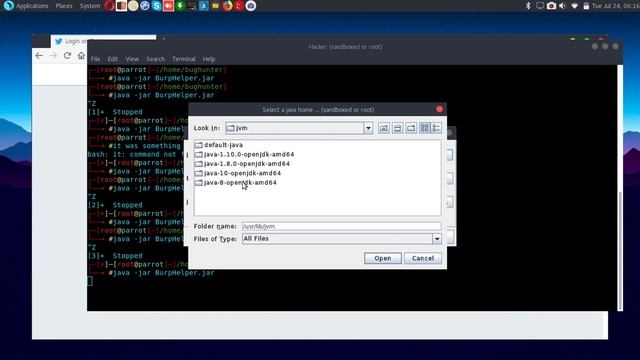Switch file dialog to Details view
Screen dimensions: 640x360
[436, 128]
